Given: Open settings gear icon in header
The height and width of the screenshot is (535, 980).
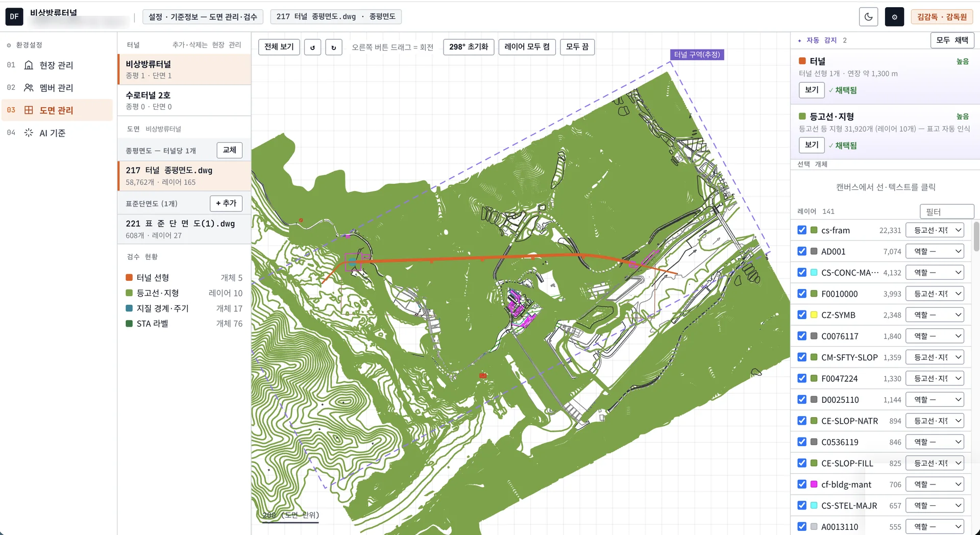Looking at the screenshot, I should [894, 16].
